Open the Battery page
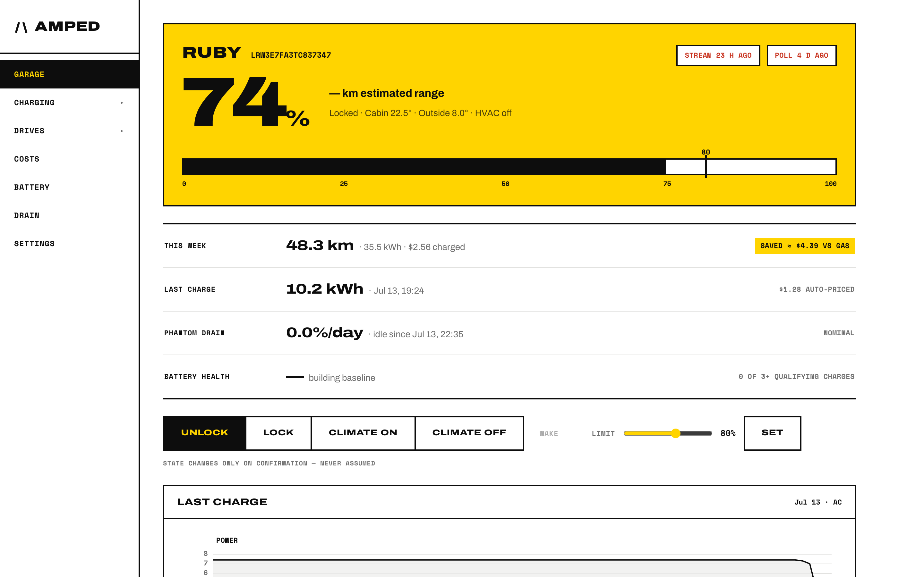The image size is (924, 577). (69, 188)
